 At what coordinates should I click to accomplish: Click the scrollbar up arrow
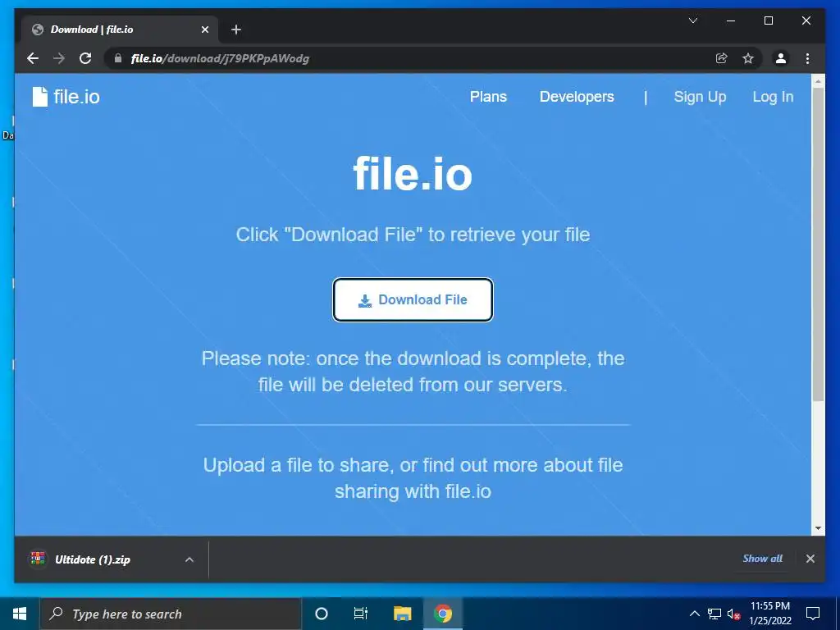tap(818, 81)
